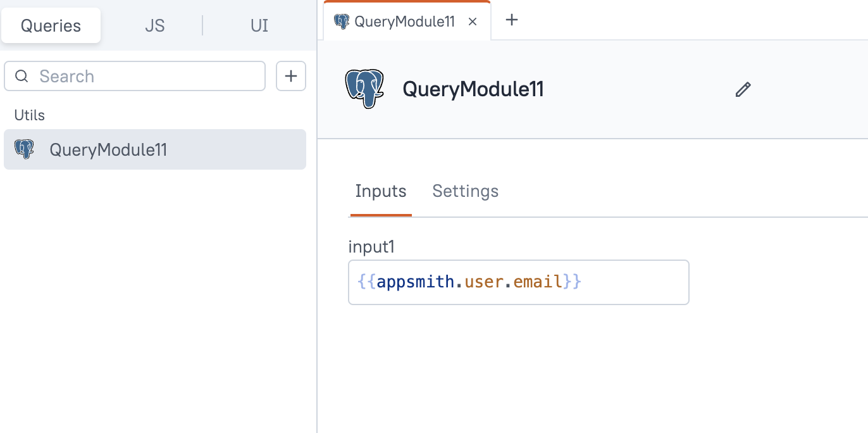This screenshot has width=868, height=433.
Task: Add a new query with plus button
Action: 291,77
